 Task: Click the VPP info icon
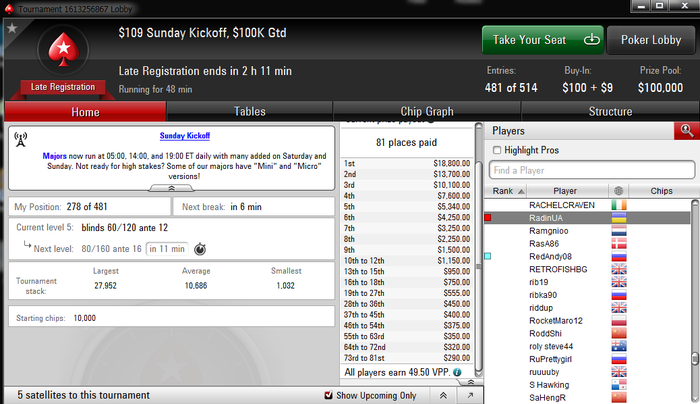(457, 372)
